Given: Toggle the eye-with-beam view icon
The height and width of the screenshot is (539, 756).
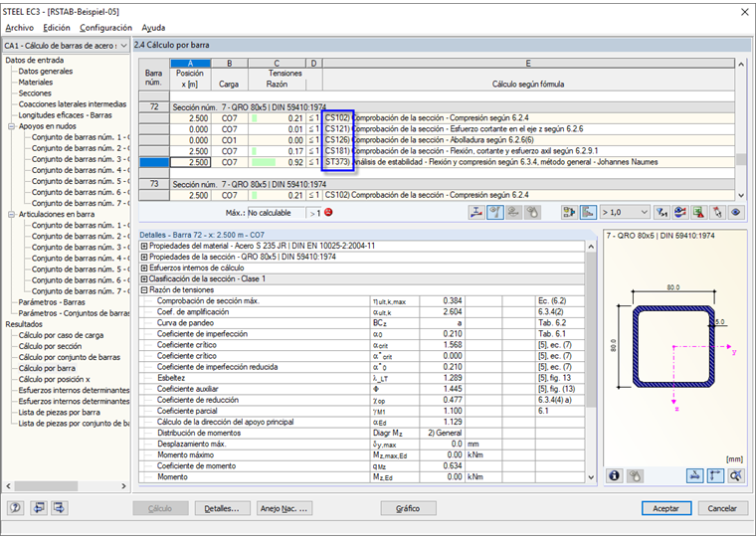Looking at the screenshot, I should [495, 212].
